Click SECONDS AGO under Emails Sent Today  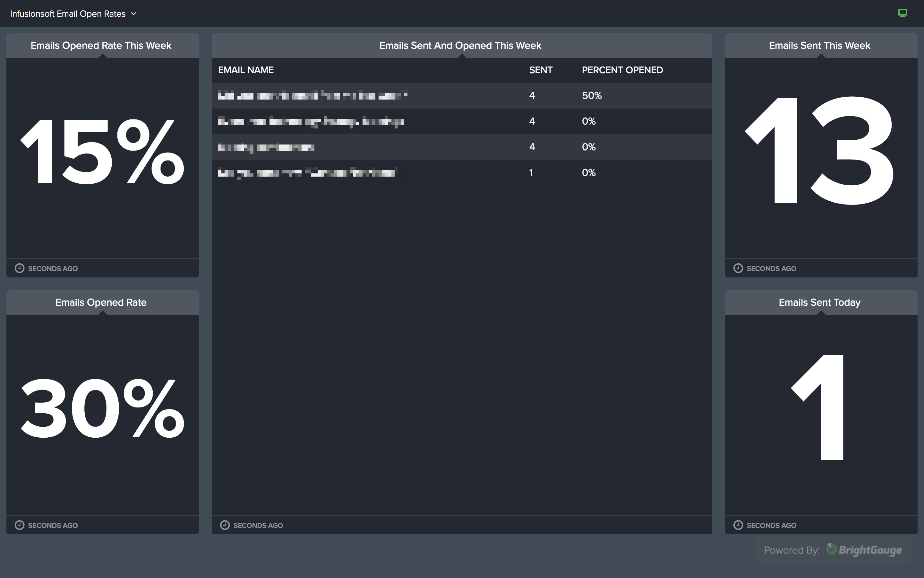(x=771, y=525)
